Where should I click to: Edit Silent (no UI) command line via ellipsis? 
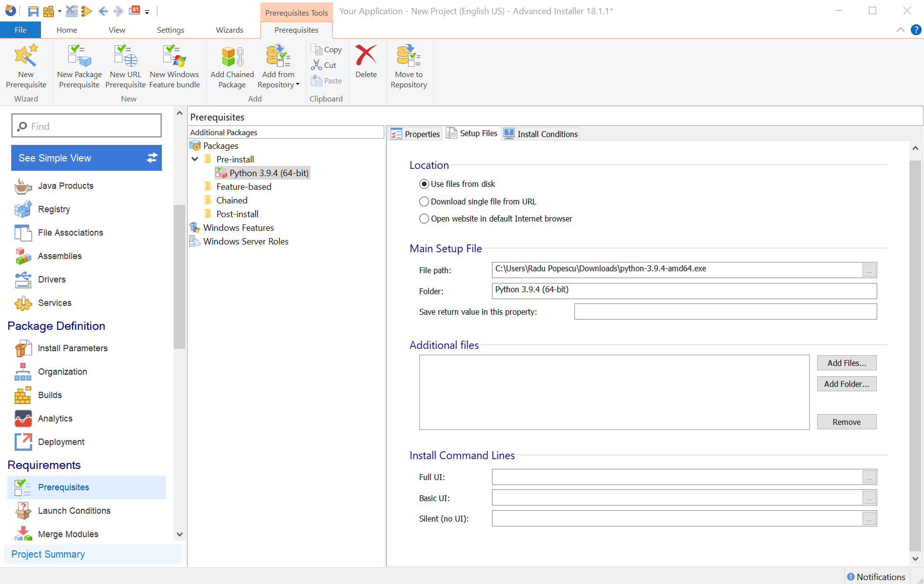click(x=869, y=519)
